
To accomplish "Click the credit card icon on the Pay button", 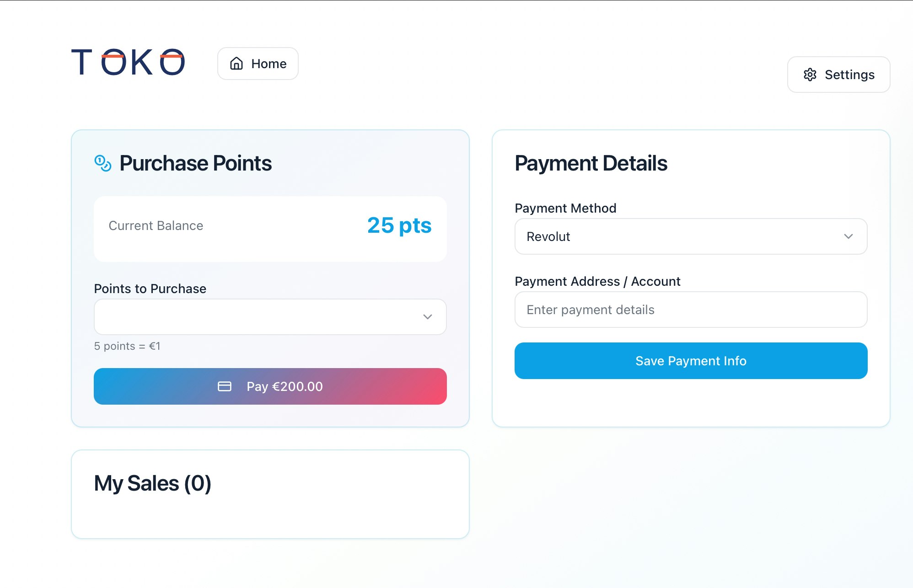I will 225,386.
